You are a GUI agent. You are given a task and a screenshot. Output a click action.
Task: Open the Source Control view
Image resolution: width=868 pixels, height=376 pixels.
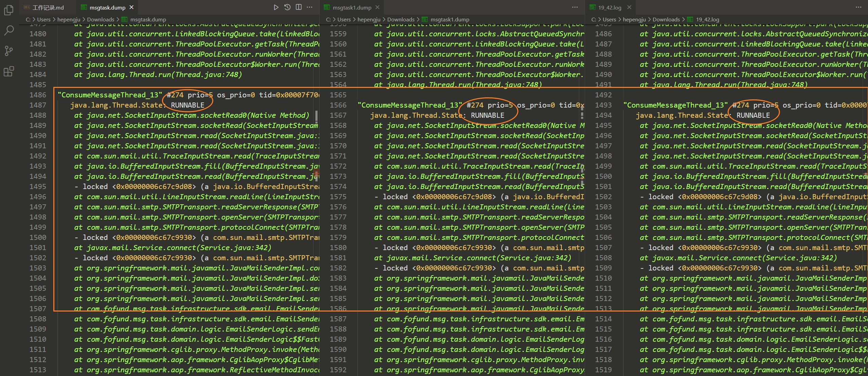tap(8, 51)
